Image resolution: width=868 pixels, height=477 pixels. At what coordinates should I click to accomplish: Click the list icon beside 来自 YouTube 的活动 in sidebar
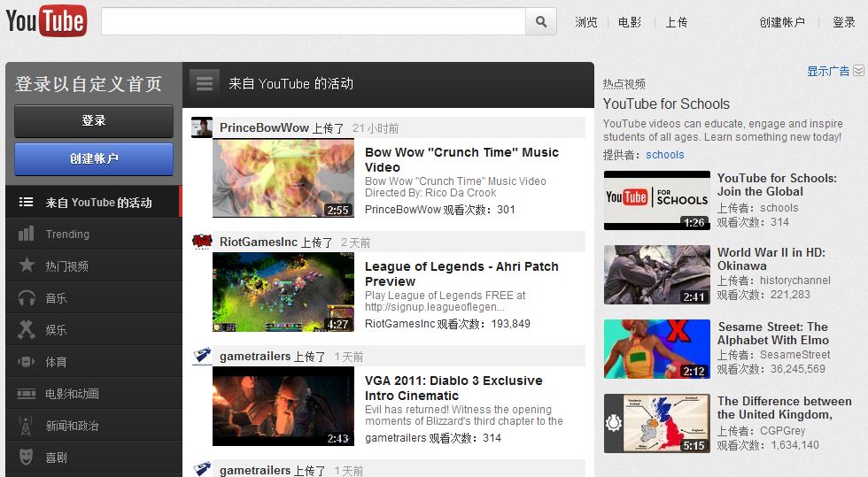26,202
